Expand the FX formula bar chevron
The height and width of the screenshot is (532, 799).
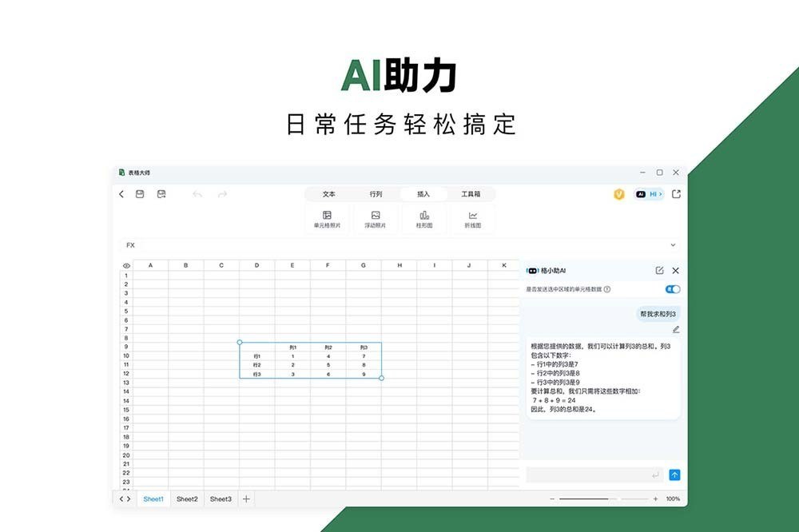(673, 245)
